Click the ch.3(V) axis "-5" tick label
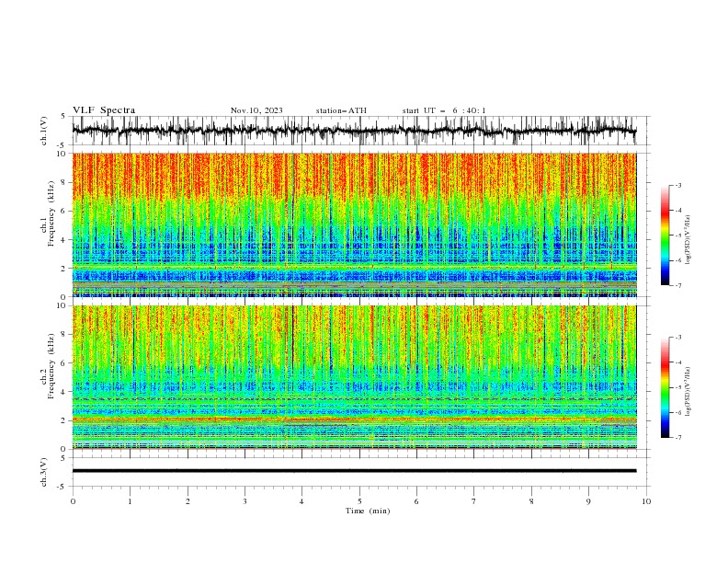728x563 pixels. tap(62, 487)
